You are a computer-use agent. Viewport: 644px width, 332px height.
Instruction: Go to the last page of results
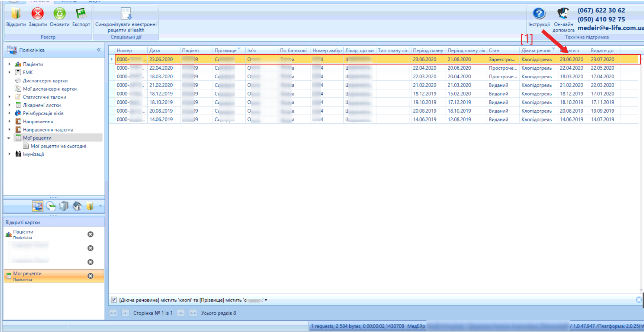click(193, 313)
